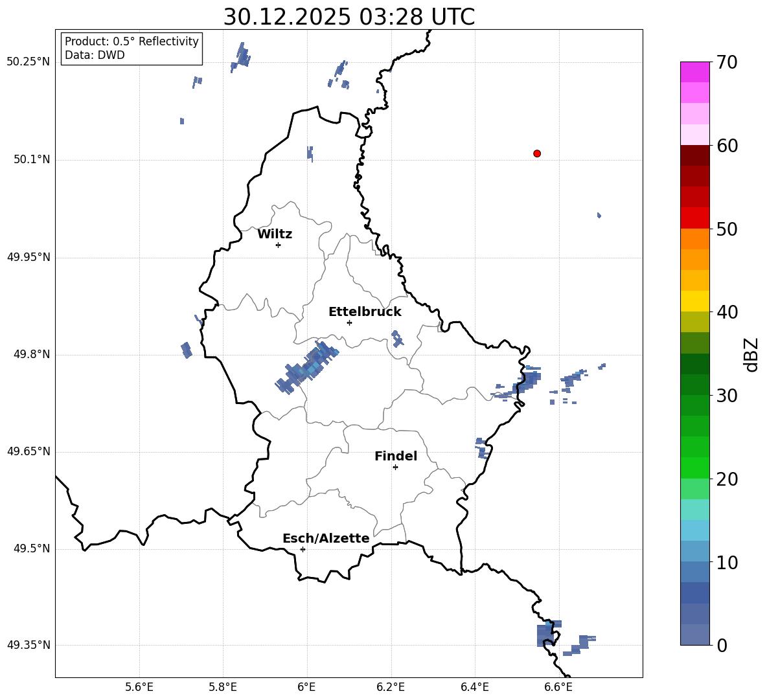Click the Esch/Alzette city label
The width and height of the screenshot is (767, 700).
326,539
